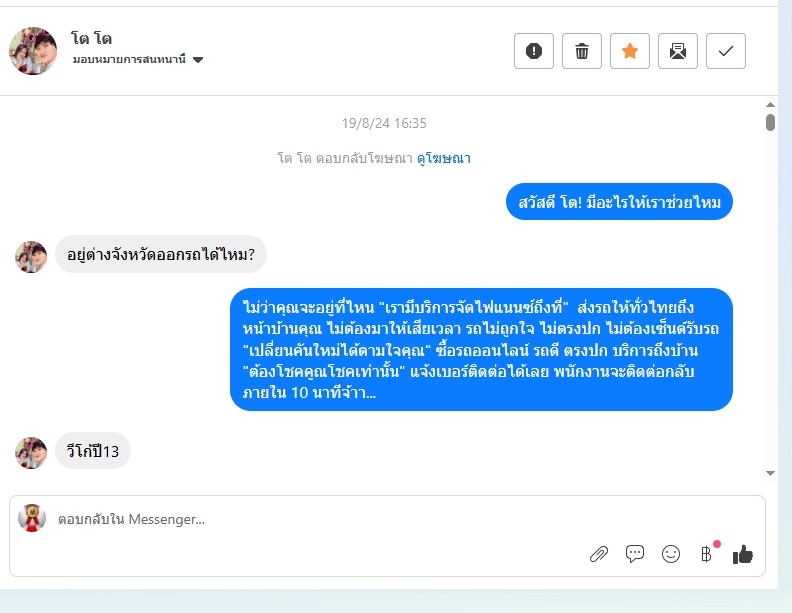Open โต โต profile picture in header
This screenshot has width=792, height=613.
click(x=33, y=51)
